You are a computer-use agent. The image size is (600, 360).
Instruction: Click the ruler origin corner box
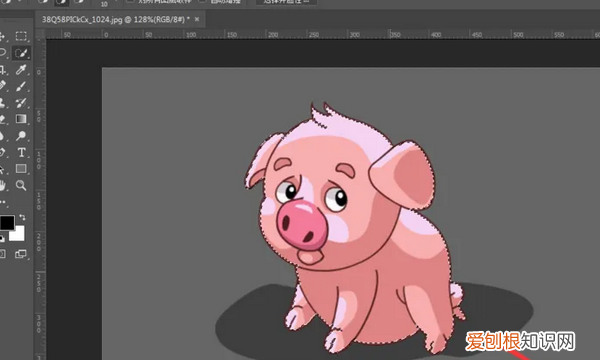click(41, 34)
